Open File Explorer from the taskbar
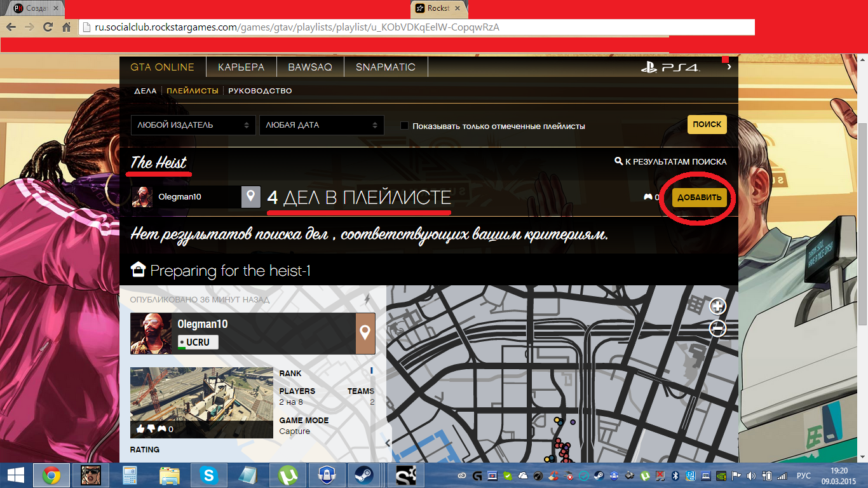The height and width of the screenshot is (488, 868). [170, 475]
